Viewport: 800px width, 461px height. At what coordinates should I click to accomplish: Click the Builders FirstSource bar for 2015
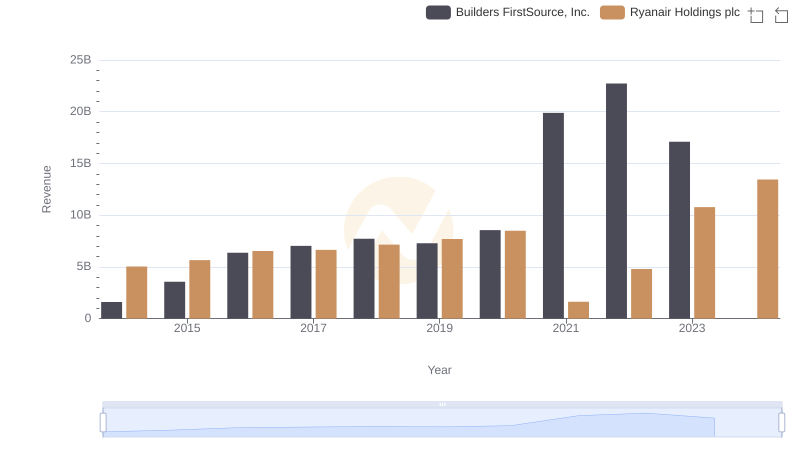pos(174,300)
